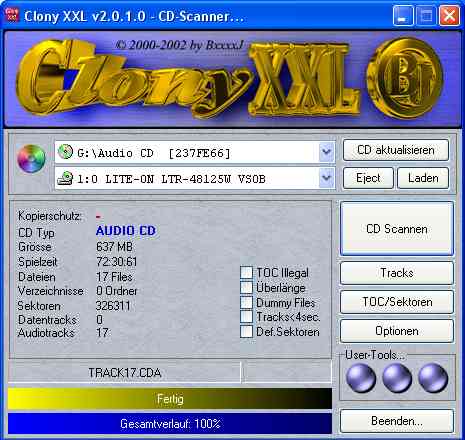Click the drive icon beside LITE-ON

pyautogui.click(x=65, y=178)
